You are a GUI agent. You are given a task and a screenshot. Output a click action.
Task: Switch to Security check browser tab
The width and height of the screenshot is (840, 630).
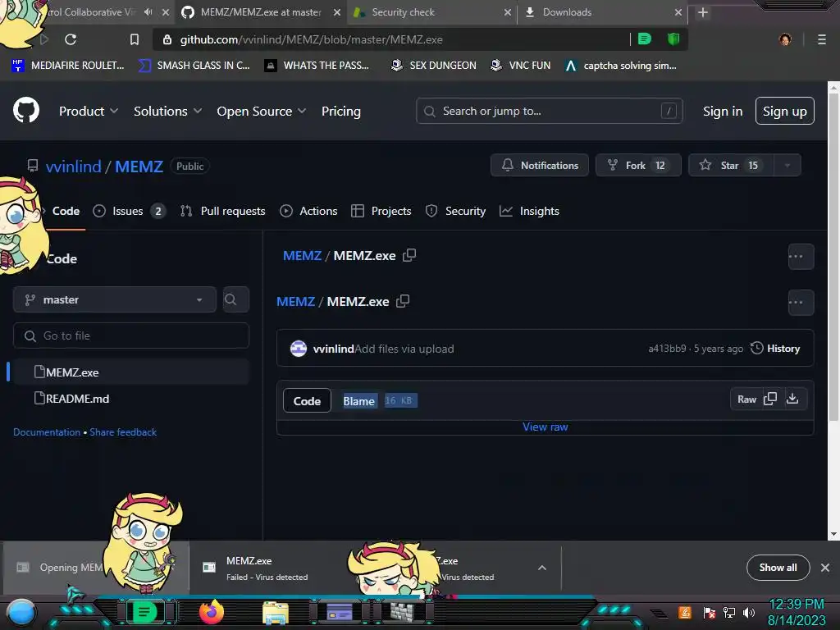[x=431, y=12]
